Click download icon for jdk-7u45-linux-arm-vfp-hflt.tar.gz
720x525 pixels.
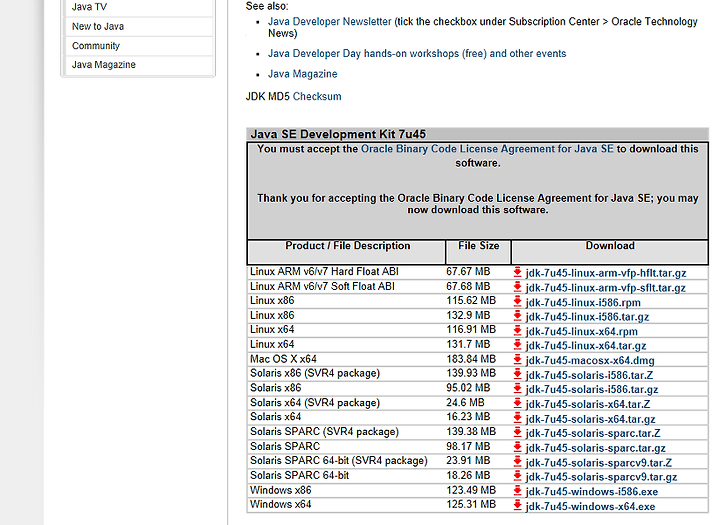[518, 272]
